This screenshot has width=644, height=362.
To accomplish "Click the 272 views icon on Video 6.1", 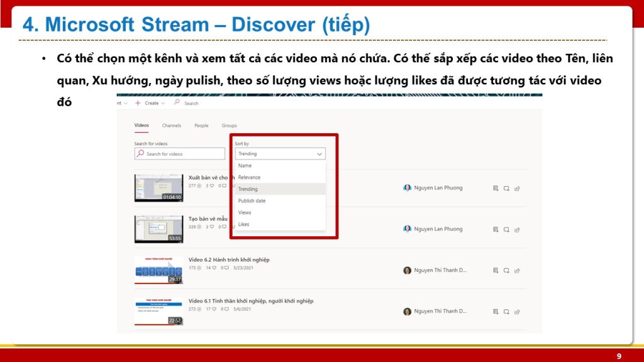I will point(199,309).
